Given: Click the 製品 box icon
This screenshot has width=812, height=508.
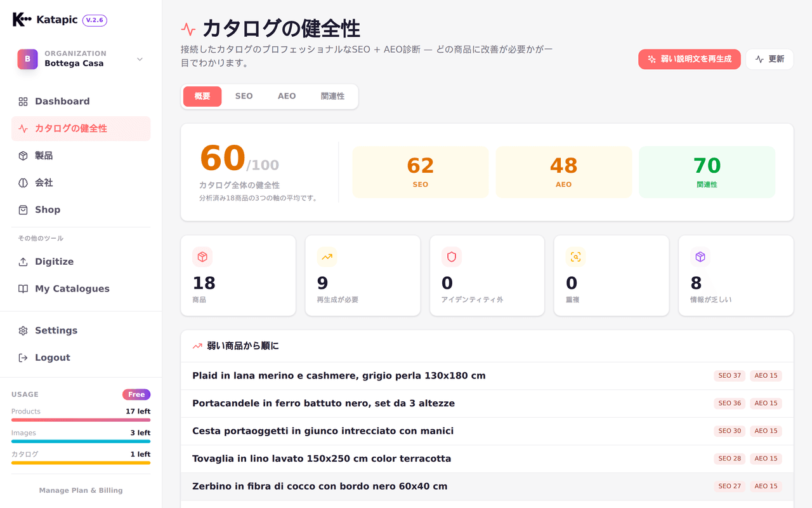Looking at the screenshot, I should 23,156.
